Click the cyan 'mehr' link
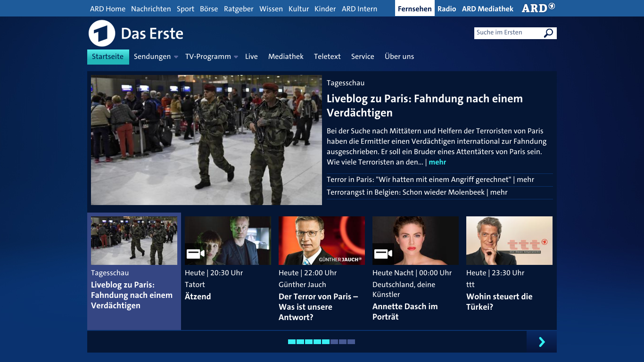This screenshot has width=644, height=362. (437, 162)
